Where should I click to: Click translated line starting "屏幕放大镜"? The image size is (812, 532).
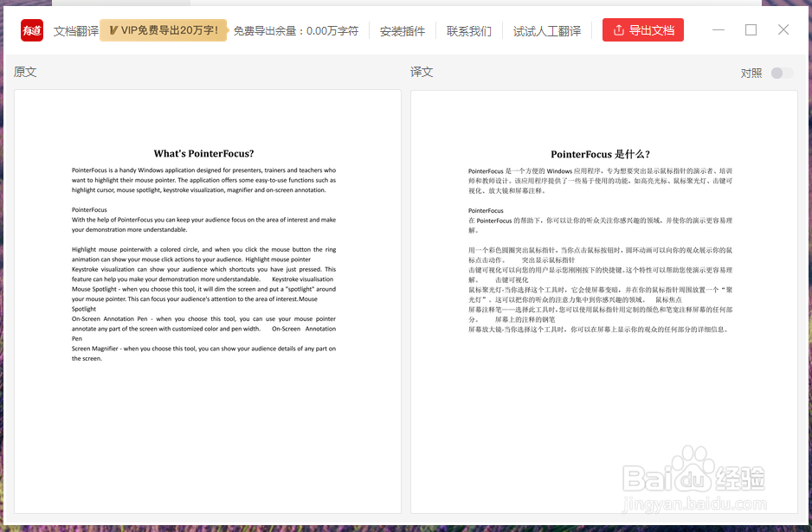coord(598,329)
